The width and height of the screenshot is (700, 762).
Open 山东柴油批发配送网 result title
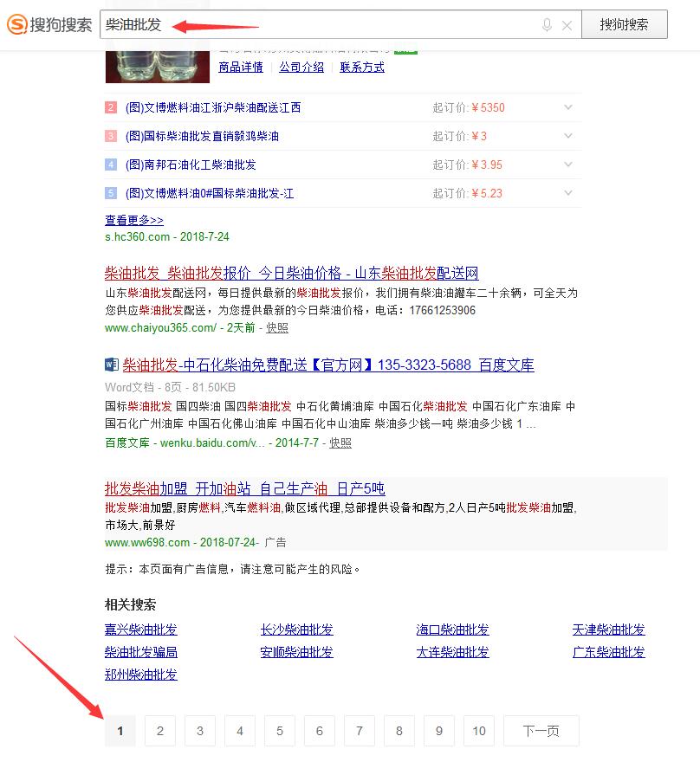pos(291,274)
